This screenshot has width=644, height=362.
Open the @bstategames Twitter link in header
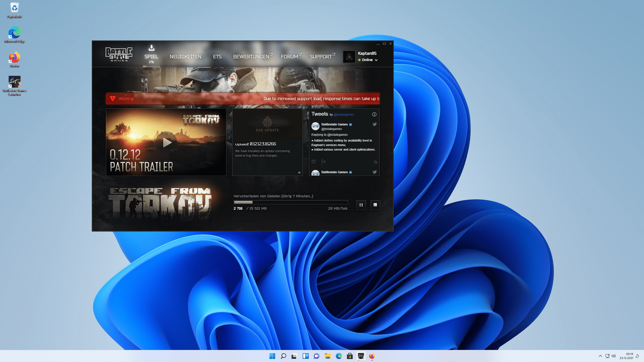pos(344,115)
